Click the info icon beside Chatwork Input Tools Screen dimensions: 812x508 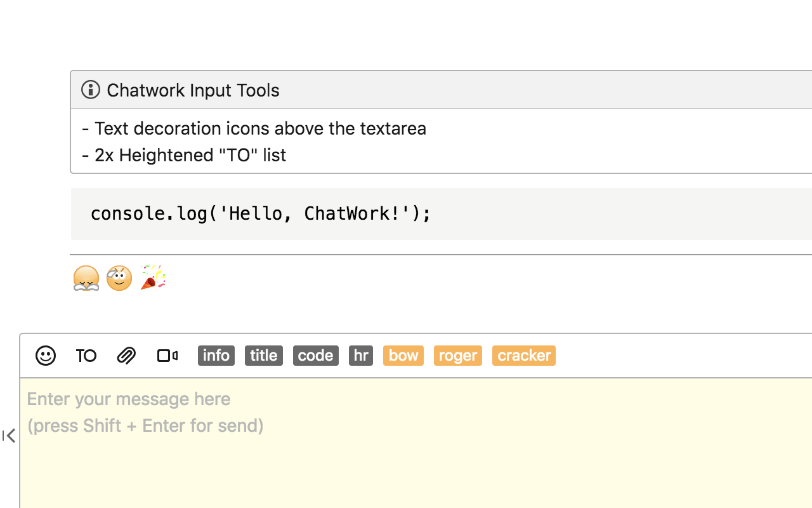click(91, 90)
